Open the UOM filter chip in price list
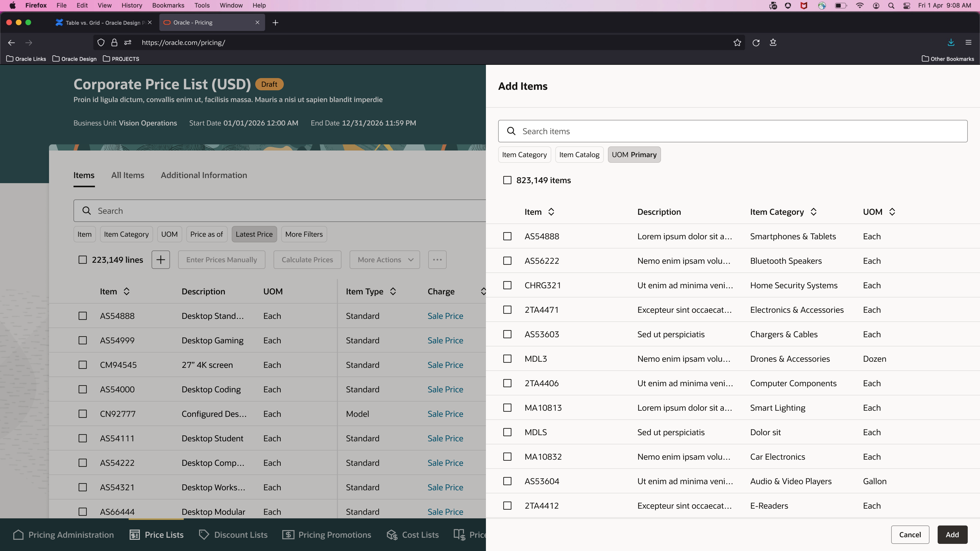This screenshot has width=980, height=551. tap(169, 234)
